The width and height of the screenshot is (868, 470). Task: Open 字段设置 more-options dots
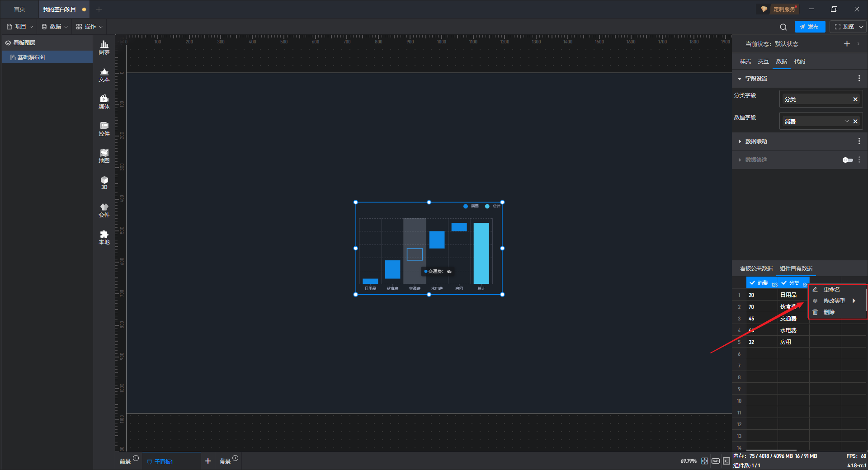[859, 78]
